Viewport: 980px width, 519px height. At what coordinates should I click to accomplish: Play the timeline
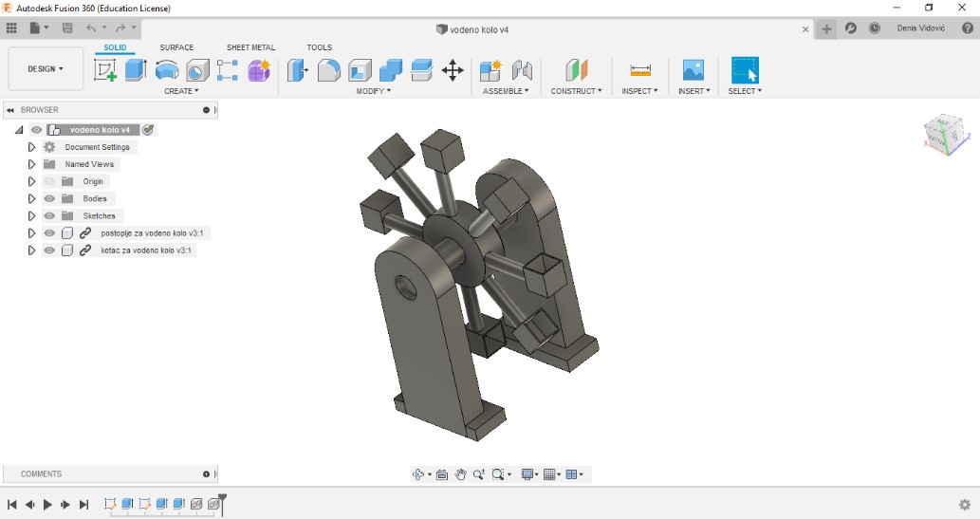coord(47,504)
